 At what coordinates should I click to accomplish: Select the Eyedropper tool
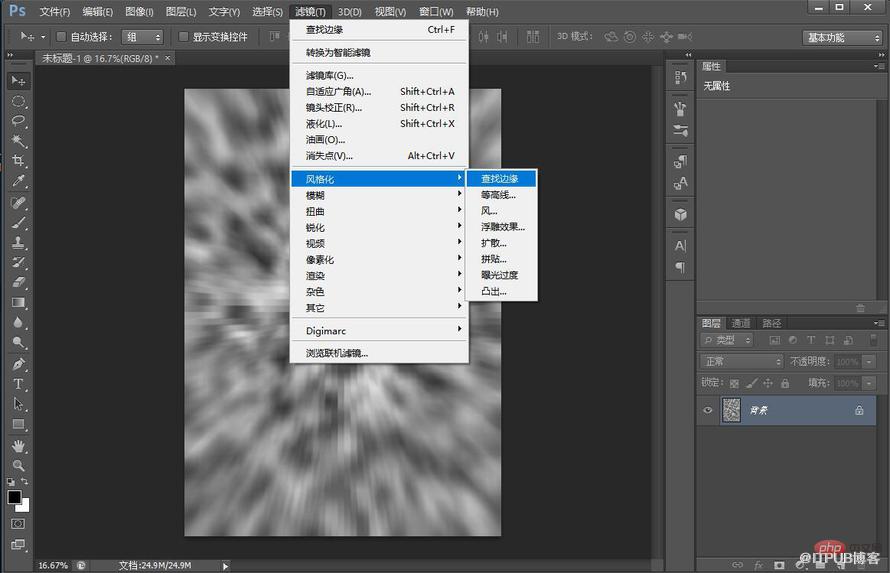[x=18, y=182]
